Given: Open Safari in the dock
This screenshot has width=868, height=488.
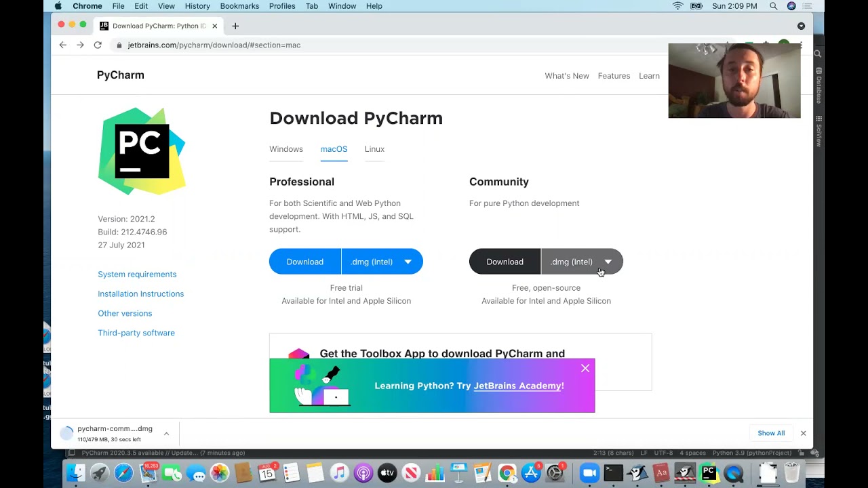Looking at the screenshot, I should 123,472.
